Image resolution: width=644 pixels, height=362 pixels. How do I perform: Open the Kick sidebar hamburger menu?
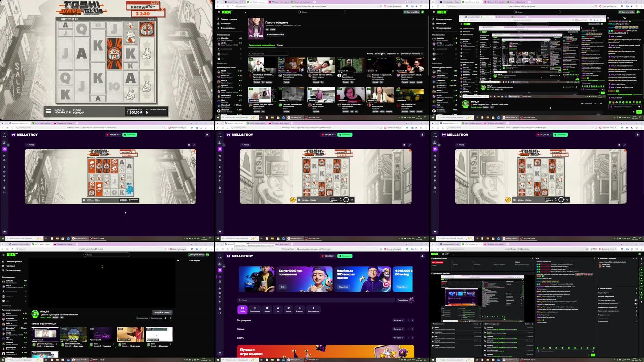(219, 12)
